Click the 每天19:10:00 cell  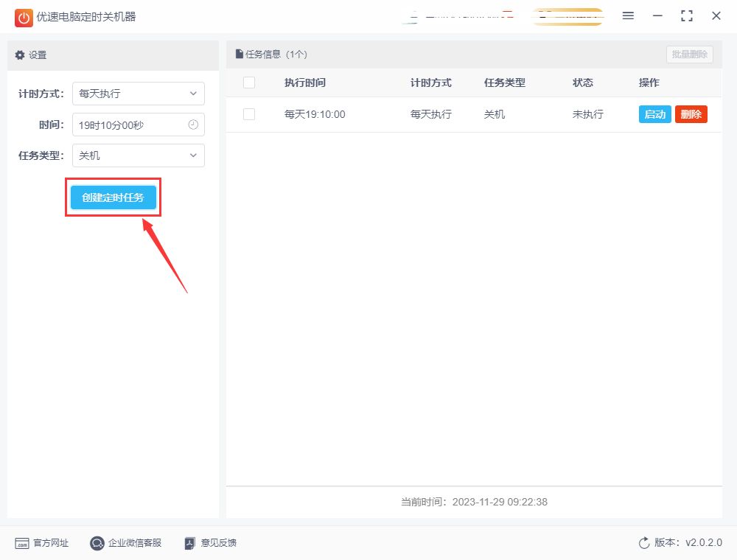pyautogui.click(x=315, y=114)
